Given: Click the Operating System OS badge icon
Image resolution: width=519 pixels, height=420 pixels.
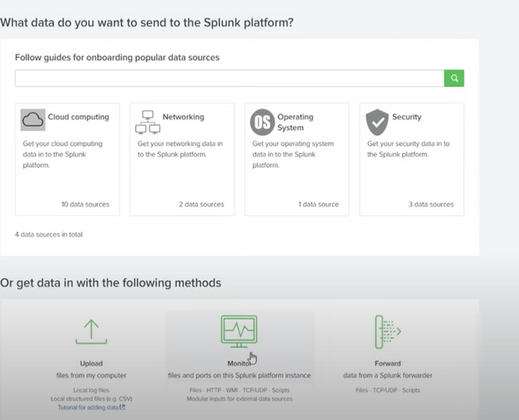Looking at the screenshot, I should click(x=262, y=122).
